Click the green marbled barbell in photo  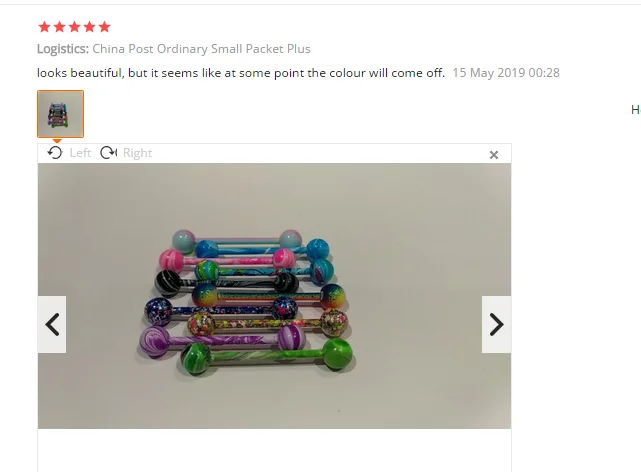pos(267,356)
